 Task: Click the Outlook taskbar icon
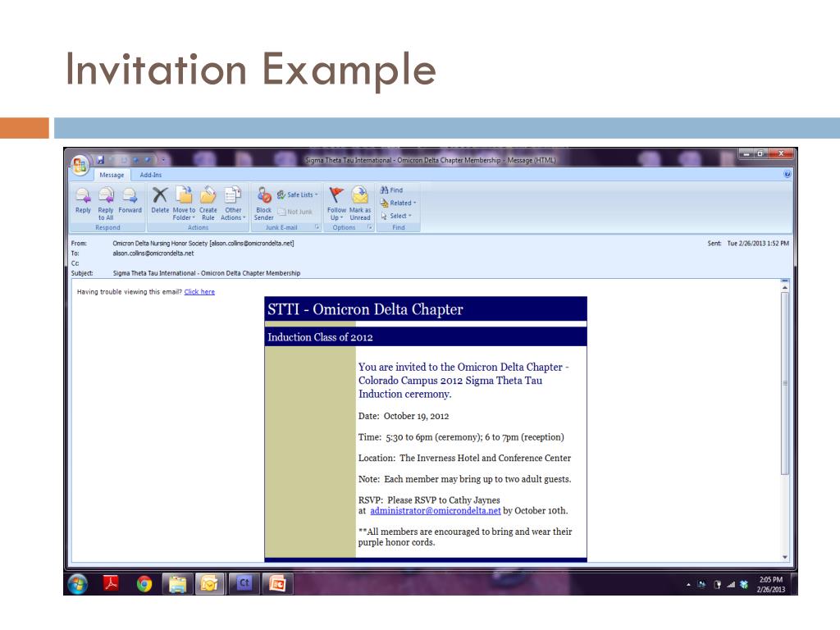[209, 584]
